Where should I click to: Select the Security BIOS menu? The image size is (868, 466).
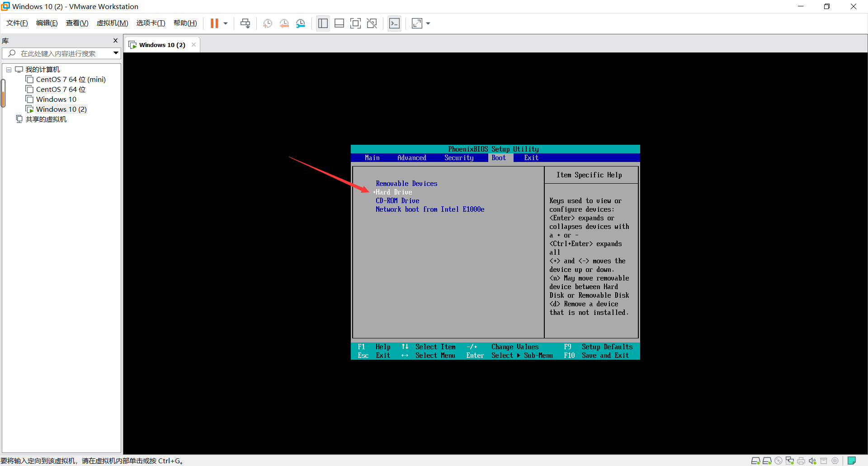tap(459, 158)
